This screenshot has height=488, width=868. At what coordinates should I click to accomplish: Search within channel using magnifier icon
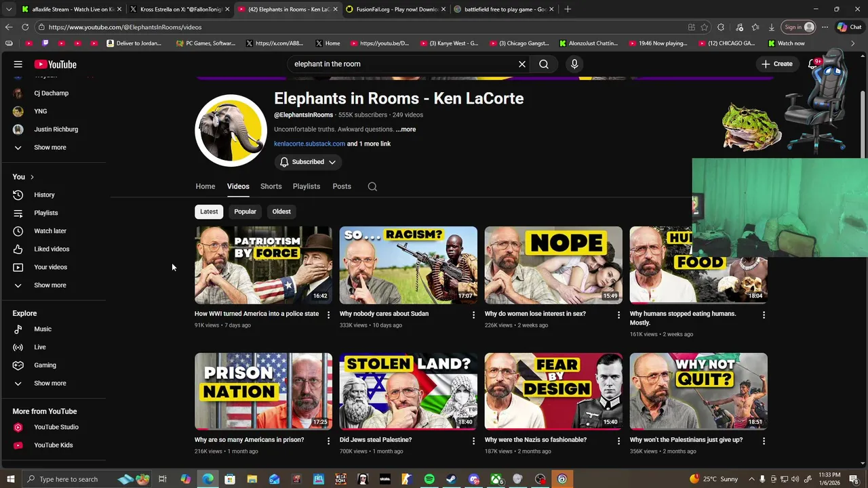coord(372,186)
